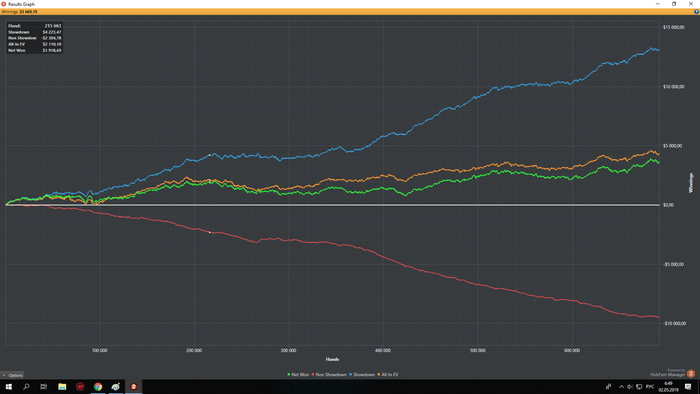
Task: Open Windows search from the taskbar
Action: (26, 386)
